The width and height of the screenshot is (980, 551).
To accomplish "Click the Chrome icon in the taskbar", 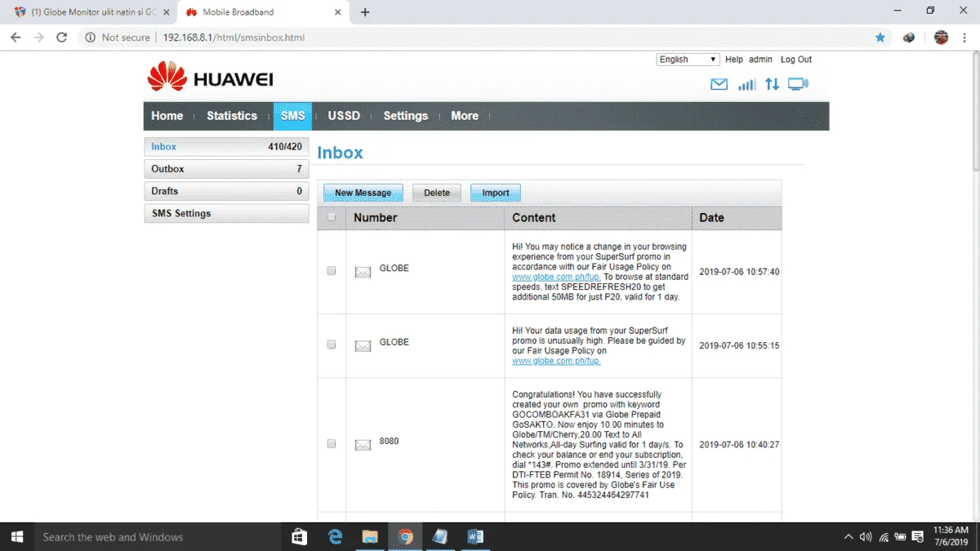I will click(x=405, y=536).
